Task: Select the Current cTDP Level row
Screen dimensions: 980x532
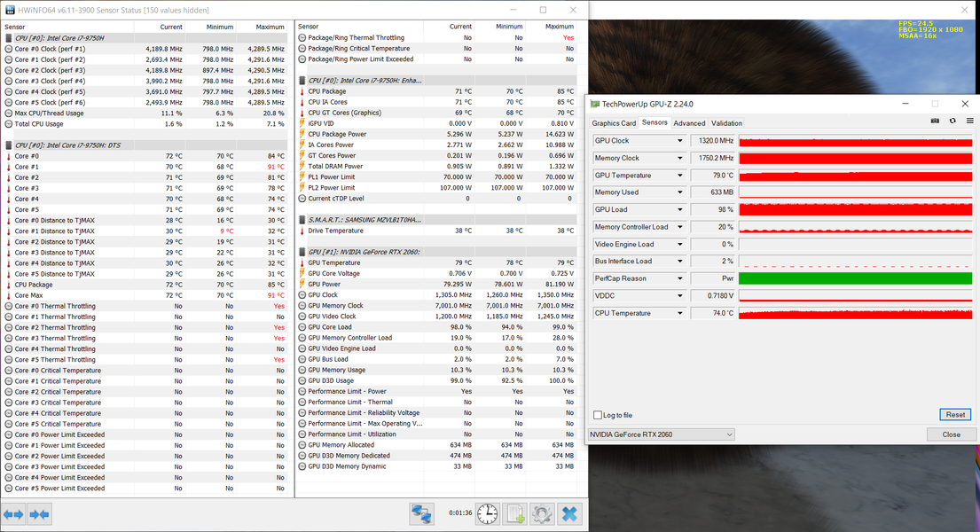Action: pyautogui.click(x=436, y=199)
